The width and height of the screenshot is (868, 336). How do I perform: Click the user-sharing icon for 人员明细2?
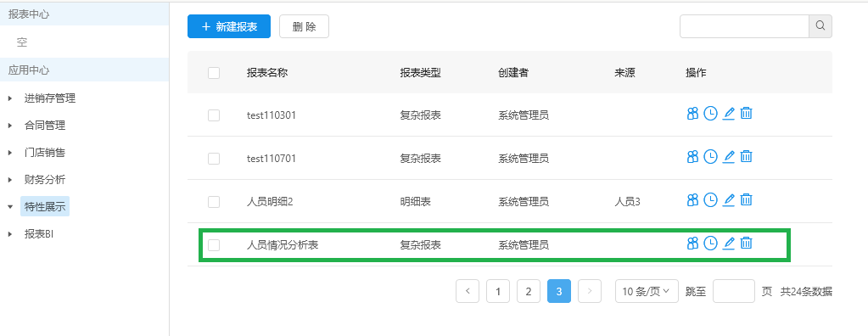point(692,199)
